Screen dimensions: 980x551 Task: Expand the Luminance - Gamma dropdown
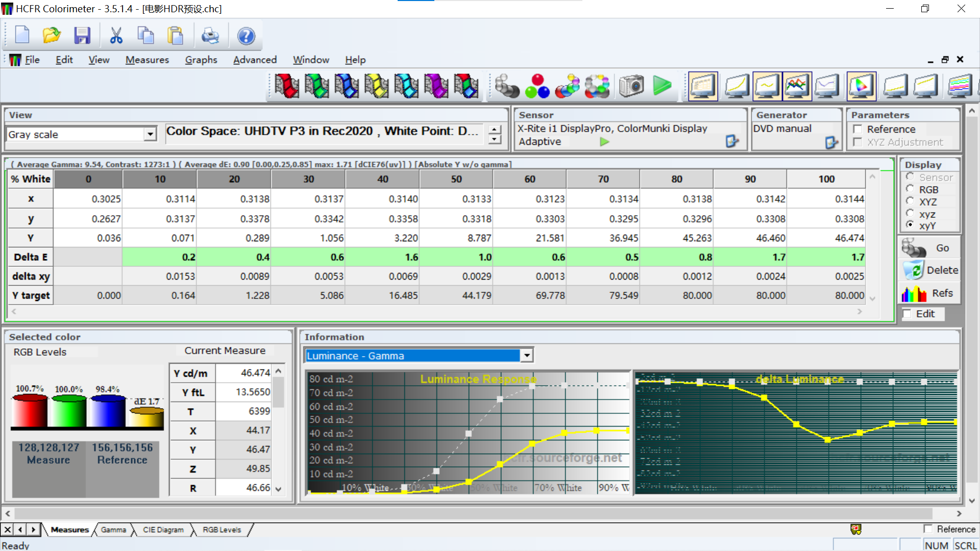tap(527, 356)
